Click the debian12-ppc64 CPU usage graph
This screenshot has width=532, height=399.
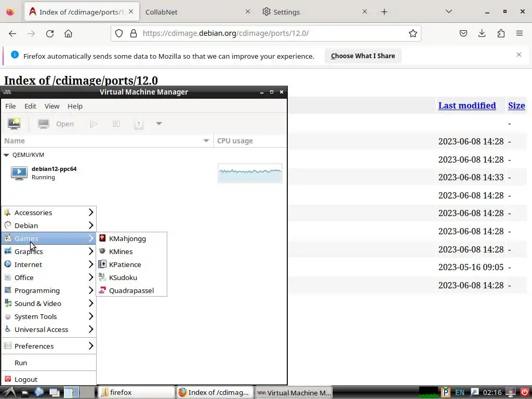tap(250, 173)
